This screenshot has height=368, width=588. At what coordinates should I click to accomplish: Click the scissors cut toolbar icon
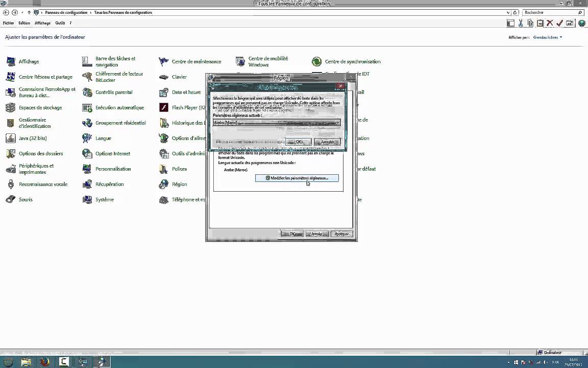click(x=521, y=24)
